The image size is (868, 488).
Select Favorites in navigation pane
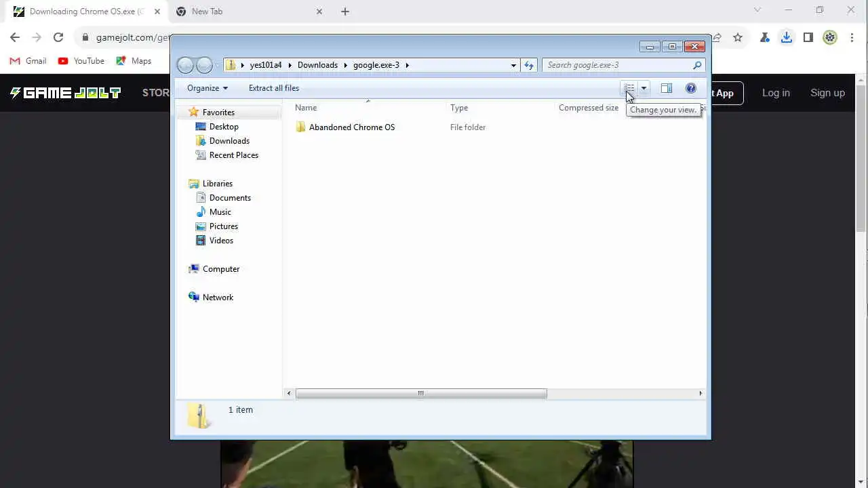pos(218,113)
